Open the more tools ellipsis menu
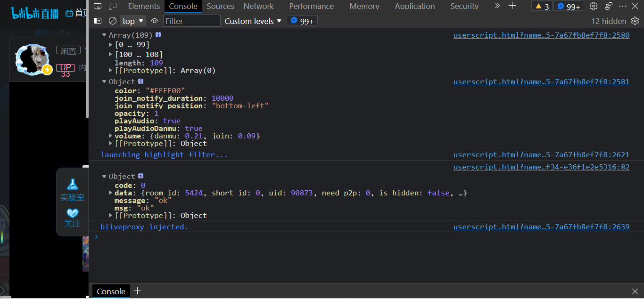 (622, 6)
